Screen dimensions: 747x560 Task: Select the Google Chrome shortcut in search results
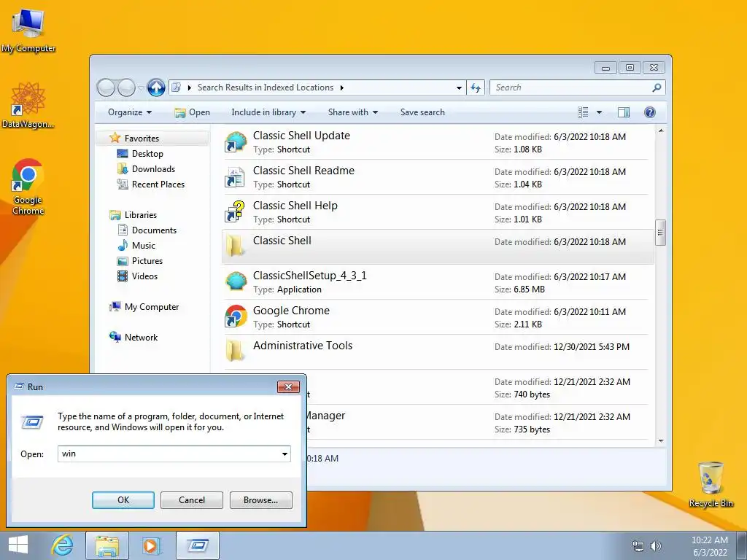click(x=236, y=317)
